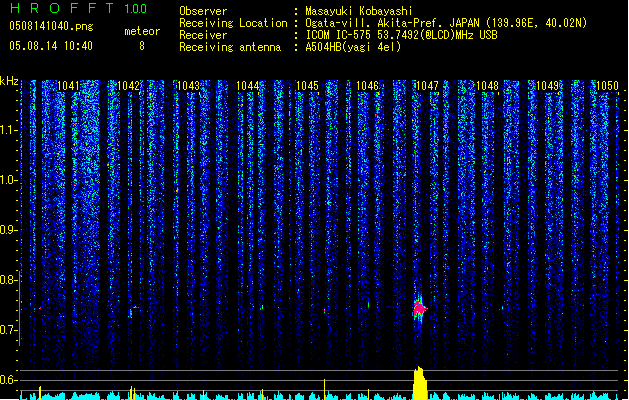Screen dimensions: 629x400
Task: Click the 0.9 frequency axis label
Action: (8, 230)
